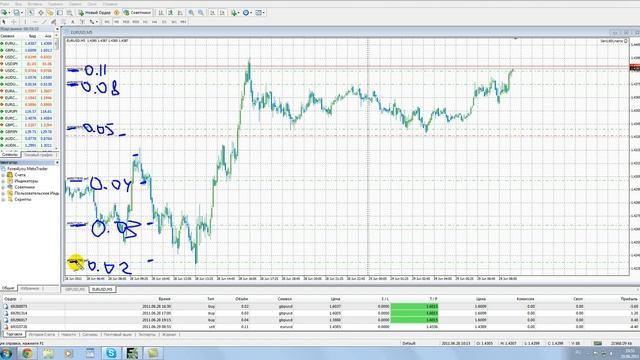Switch chart timeframe to M1
The height and width of the screenshot is (360, 640).
point(107,22)
